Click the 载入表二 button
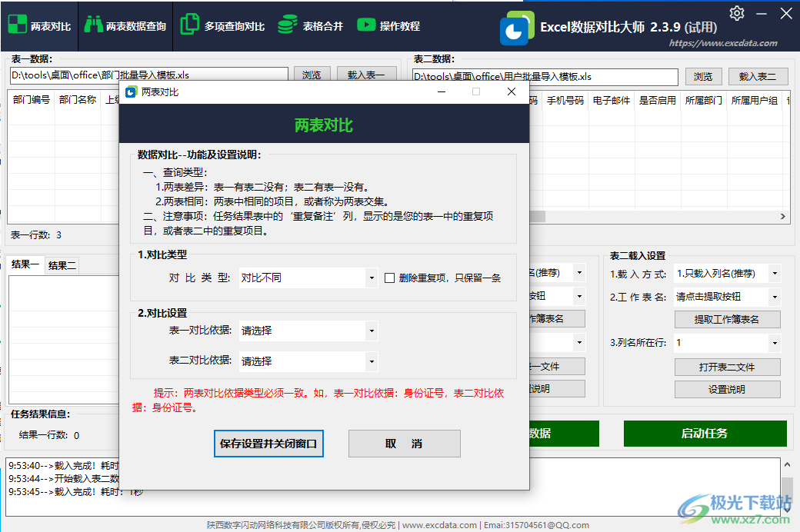Screen dimensions: 800x532 (758, 77)
